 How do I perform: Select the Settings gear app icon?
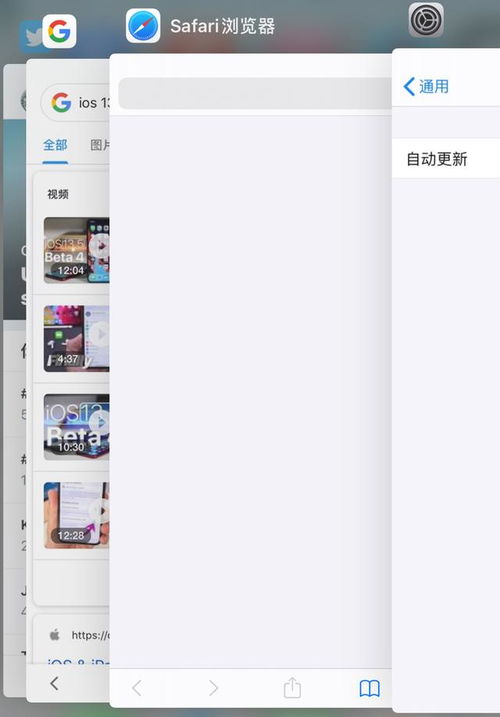click(426, 20)
